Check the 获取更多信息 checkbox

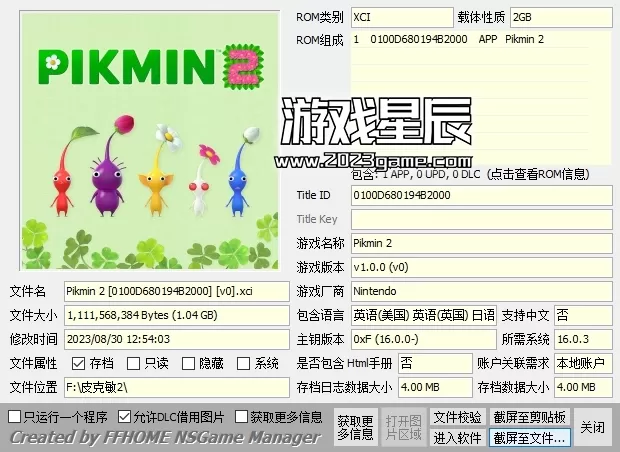pos(241,416)
